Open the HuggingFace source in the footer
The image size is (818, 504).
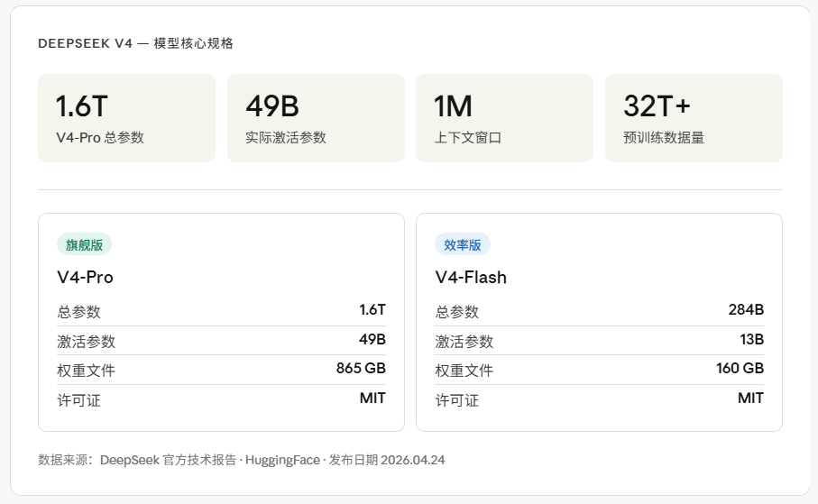[x=281, y=460]
